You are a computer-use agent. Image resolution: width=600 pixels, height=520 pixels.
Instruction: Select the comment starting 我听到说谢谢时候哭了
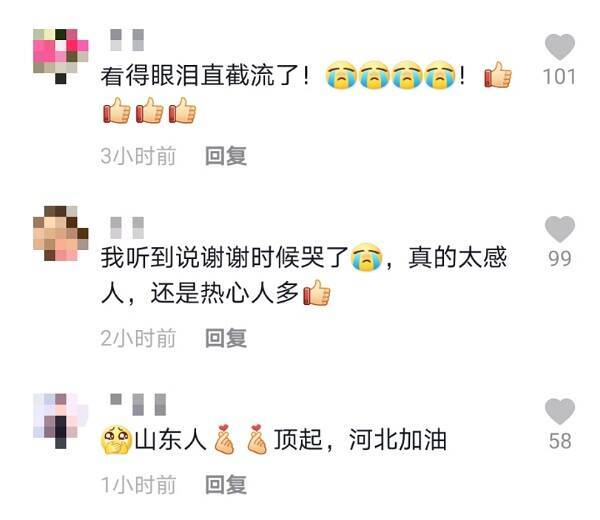pyautogui.click(x=304, y=276)
